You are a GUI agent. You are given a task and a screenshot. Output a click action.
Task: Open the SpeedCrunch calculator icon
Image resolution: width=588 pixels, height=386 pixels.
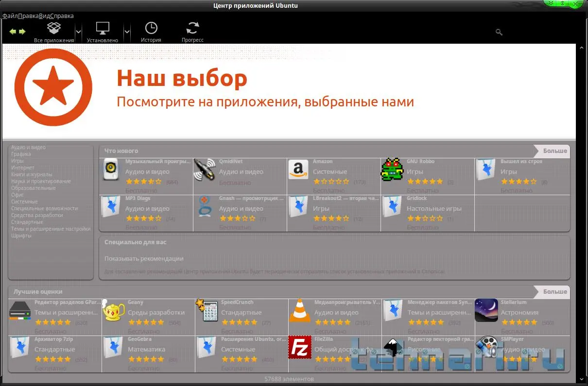coord(206,311)
